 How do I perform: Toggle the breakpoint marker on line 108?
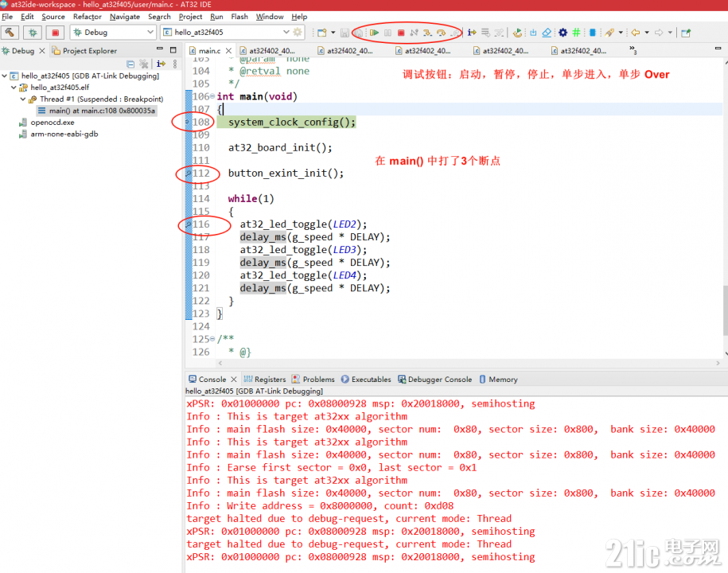click(x=188, y=122)
